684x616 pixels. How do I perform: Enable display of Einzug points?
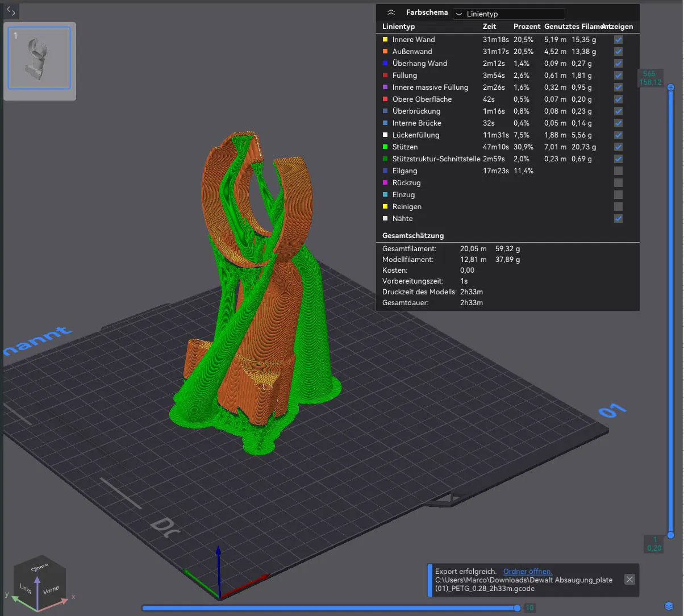(618, 195)
